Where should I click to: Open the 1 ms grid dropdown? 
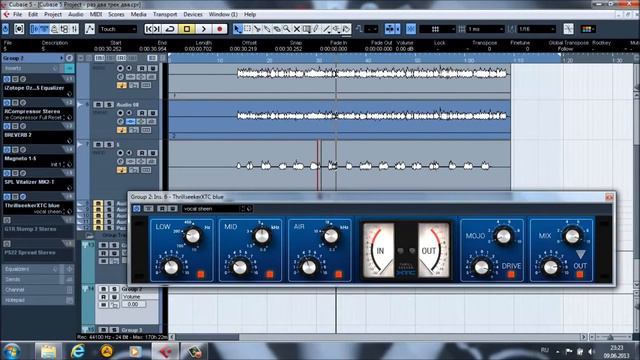pos(486,29)
